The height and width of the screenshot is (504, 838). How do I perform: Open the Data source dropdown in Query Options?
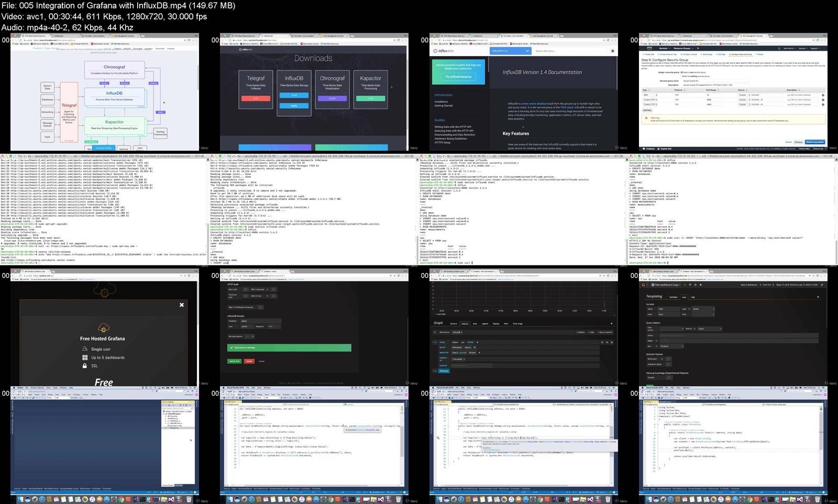click(x=671, y=329)
